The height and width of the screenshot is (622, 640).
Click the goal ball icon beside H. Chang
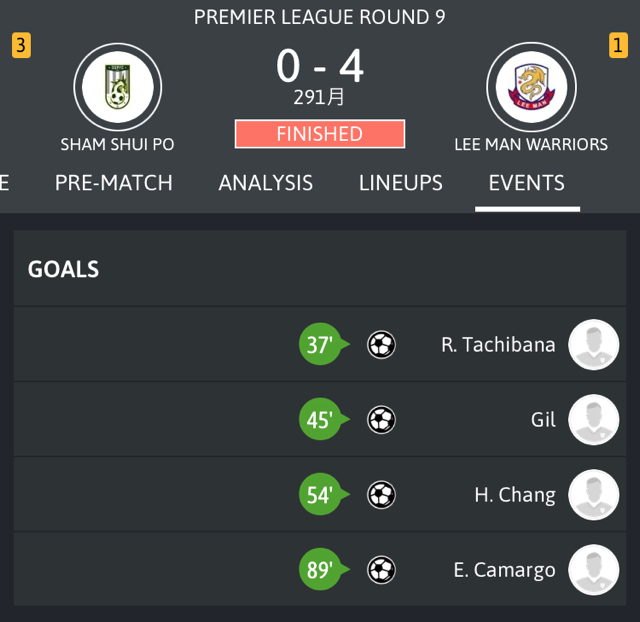(x=381, y=495)
